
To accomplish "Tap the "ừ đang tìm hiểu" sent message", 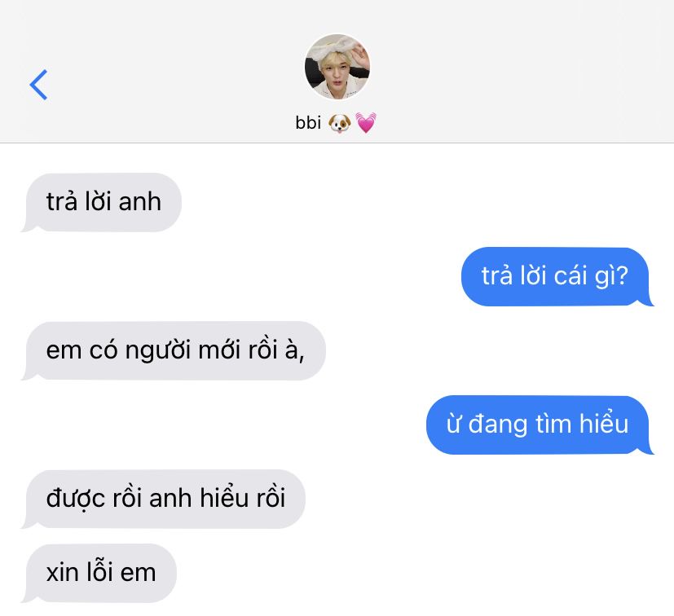I will pos(540,425).
